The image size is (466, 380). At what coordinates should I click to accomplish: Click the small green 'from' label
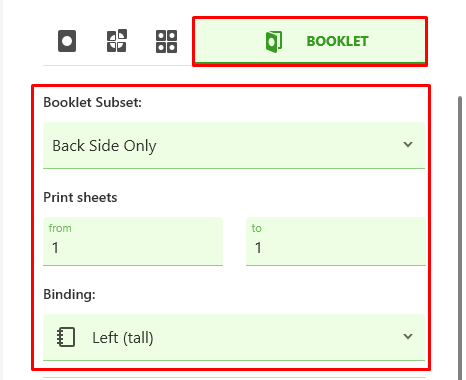60,228
